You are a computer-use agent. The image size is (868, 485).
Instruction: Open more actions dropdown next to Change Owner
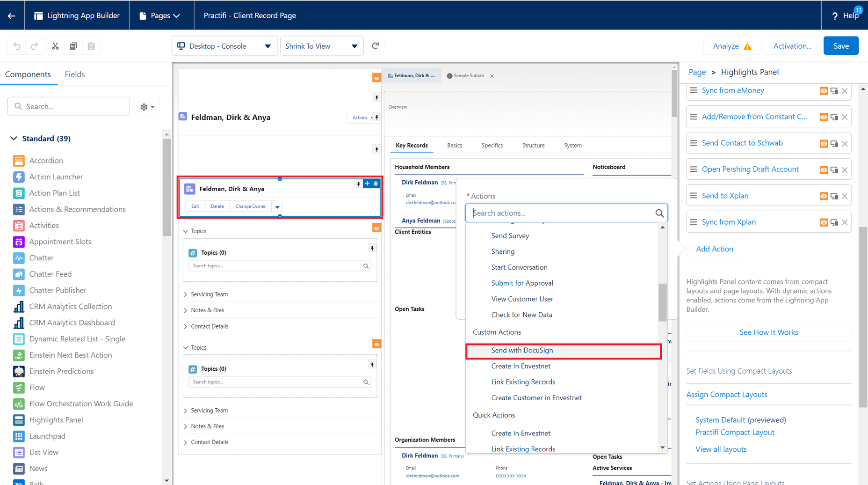277,206
